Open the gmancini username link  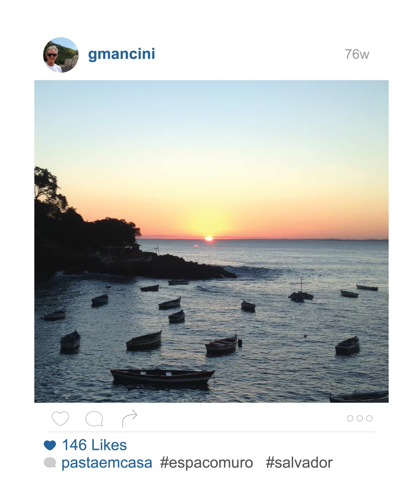(x=122, y=54)
